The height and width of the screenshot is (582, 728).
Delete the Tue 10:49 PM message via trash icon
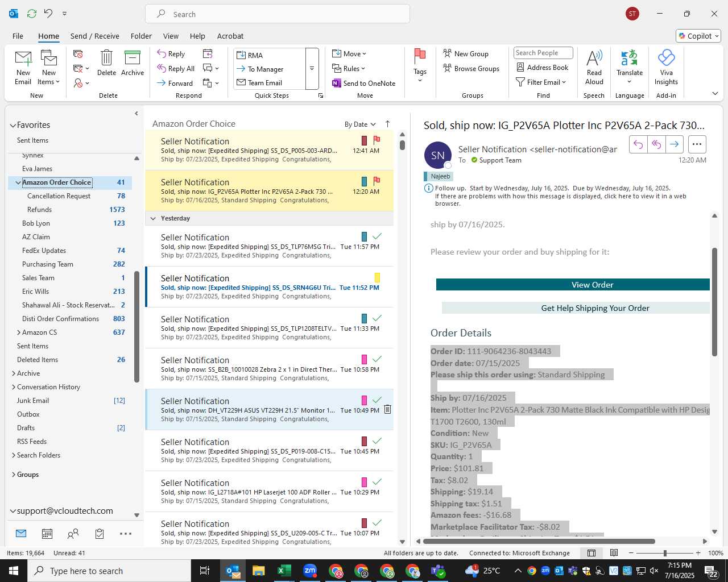387,409
